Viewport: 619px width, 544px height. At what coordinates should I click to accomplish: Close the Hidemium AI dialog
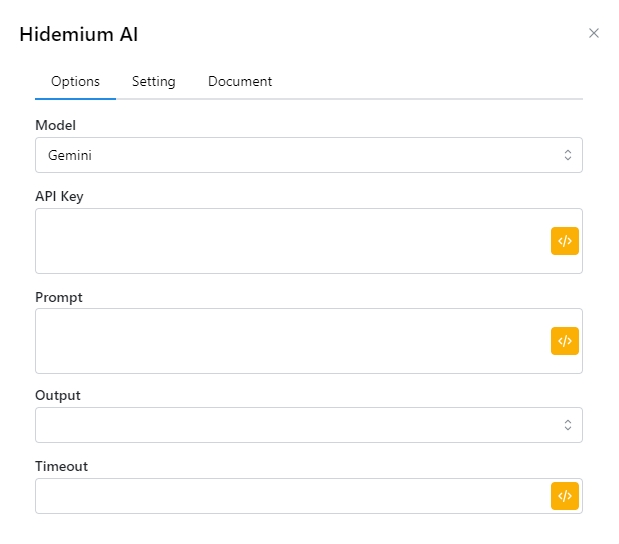pyautogui.click(x=594, y=33)
